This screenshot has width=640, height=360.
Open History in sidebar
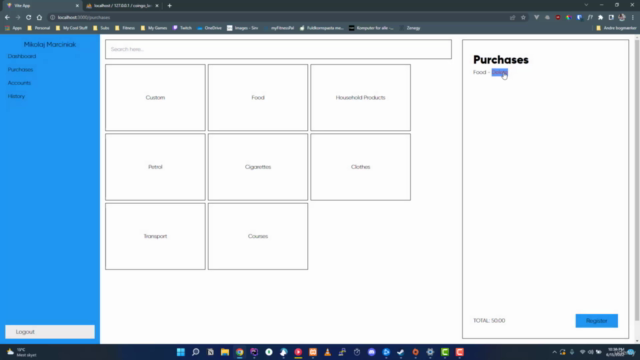[16, 96]
